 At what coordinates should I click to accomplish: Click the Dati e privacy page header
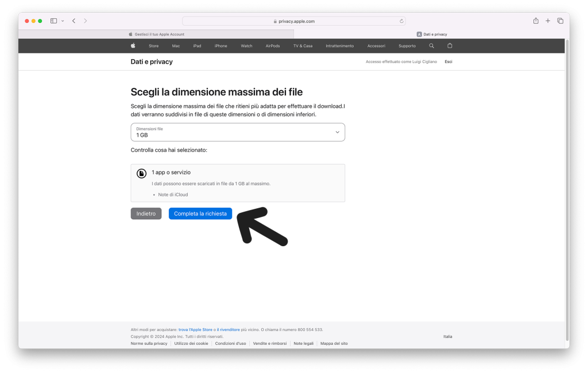152,61
